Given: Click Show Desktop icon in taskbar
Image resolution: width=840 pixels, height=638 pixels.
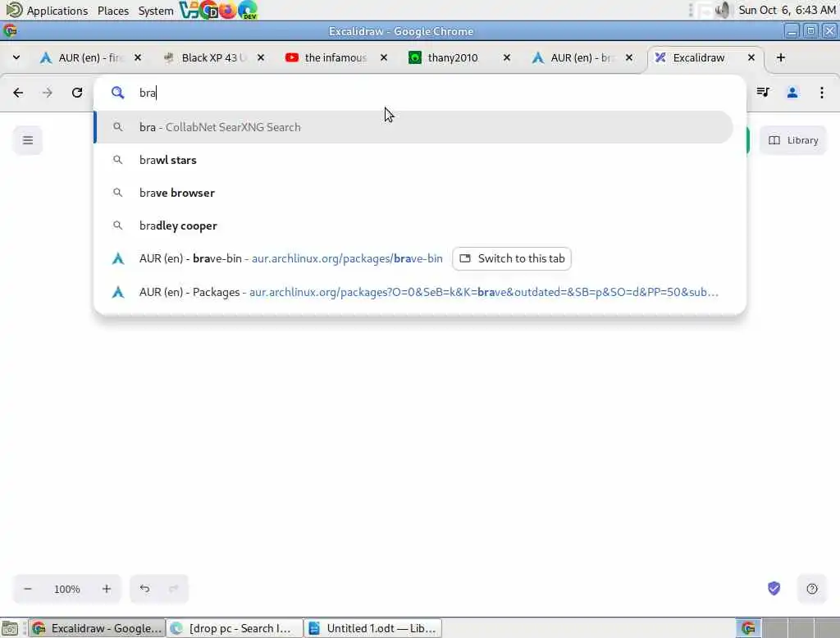Looking at the screenshot, I should tap(10, 628).
